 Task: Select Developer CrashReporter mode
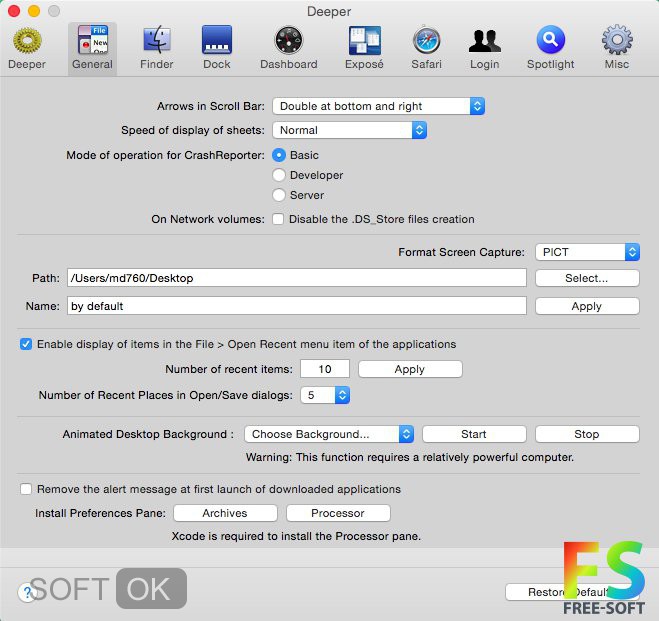point(279,175)
